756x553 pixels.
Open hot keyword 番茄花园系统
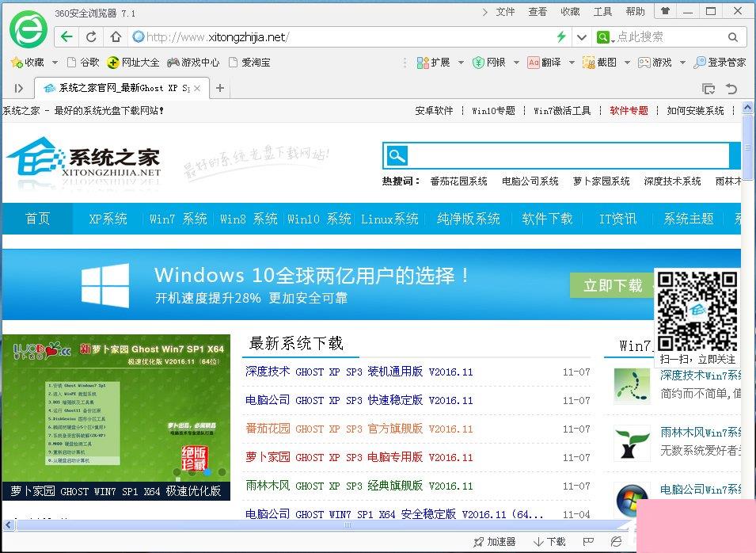click(458, 181)
